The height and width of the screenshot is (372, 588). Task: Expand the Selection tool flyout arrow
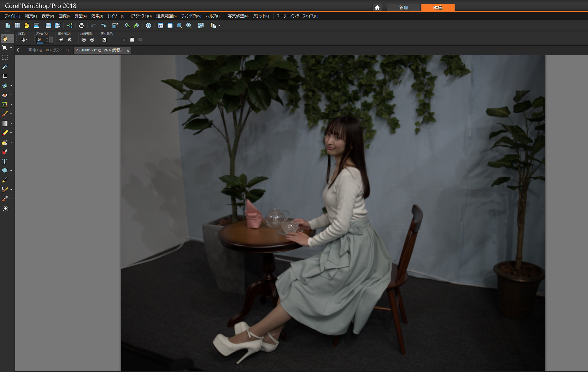click(x=11, y=57)
